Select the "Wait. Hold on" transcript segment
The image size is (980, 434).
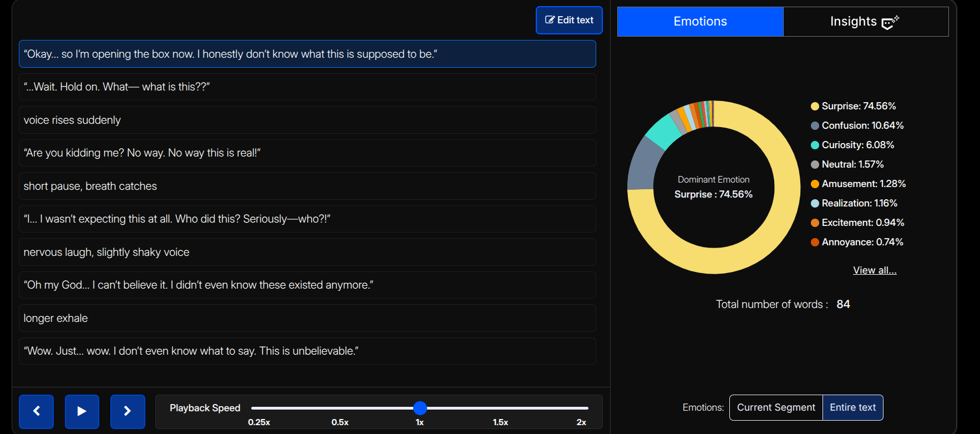click(307, 87)
